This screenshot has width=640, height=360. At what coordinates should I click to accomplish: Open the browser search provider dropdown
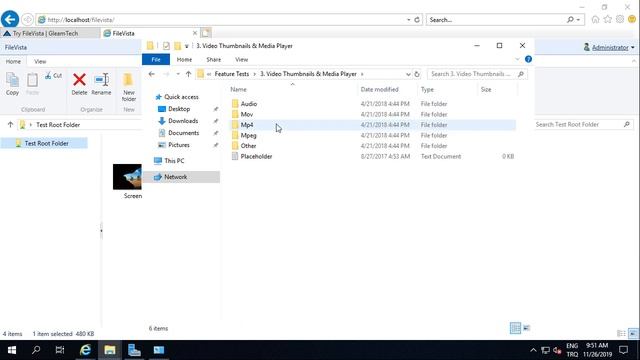(x=578, y=20)
